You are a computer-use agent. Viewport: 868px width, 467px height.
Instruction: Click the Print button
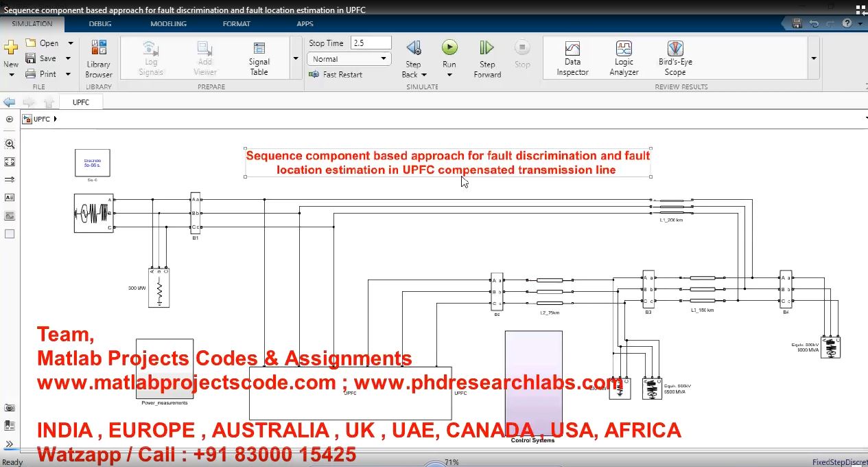(42, 73)
